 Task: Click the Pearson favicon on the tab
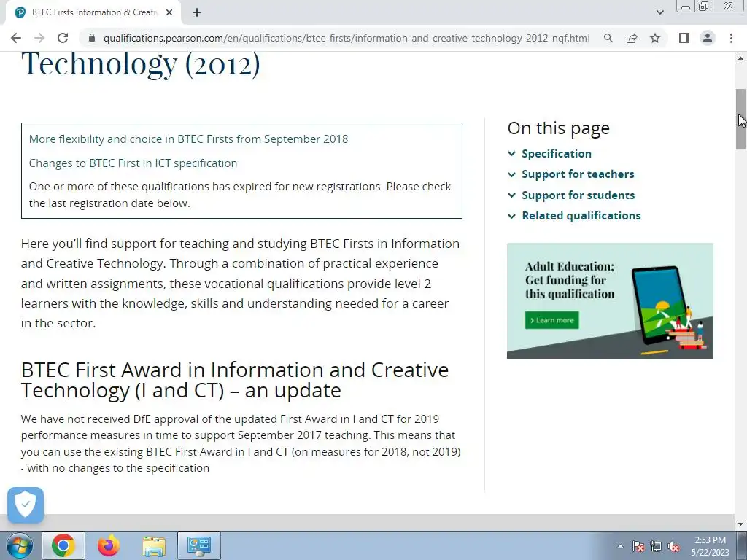(x=20, y=13)
